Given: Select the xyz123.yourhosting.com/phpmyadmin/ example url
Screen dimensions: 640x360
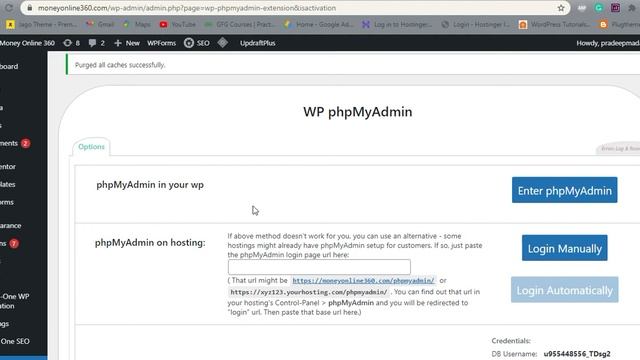Looking at the screenshot, I should pyautogui.click(x=309, y=292).
